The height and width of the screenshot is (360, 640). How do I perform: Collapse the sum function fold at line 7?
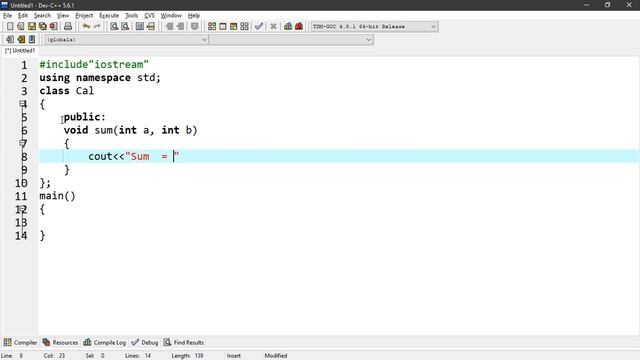click(22, 143)
